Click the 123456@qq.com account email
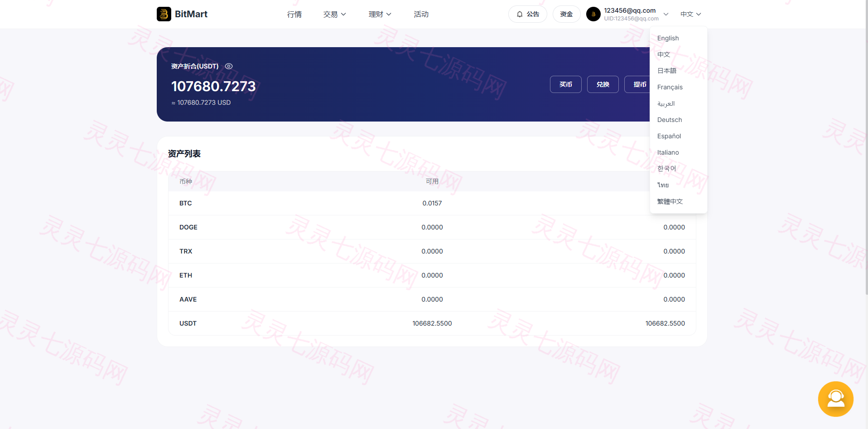 630,10
